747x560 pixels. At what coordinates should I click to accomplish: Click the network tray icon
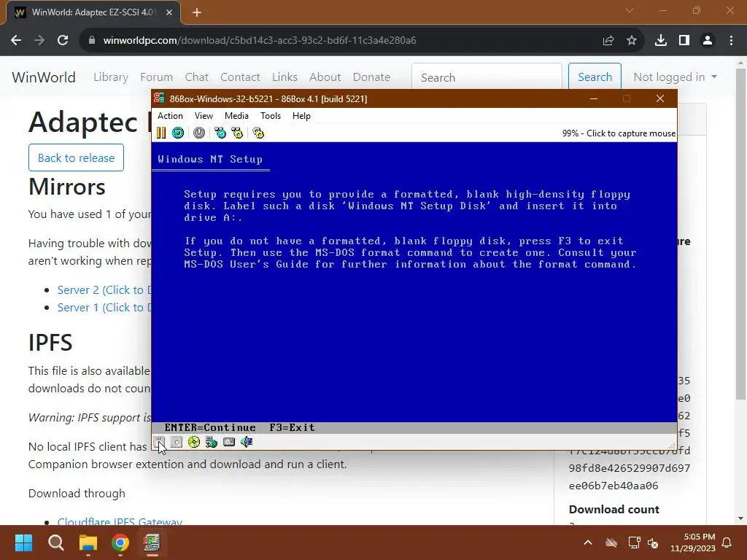coord(634,542)
